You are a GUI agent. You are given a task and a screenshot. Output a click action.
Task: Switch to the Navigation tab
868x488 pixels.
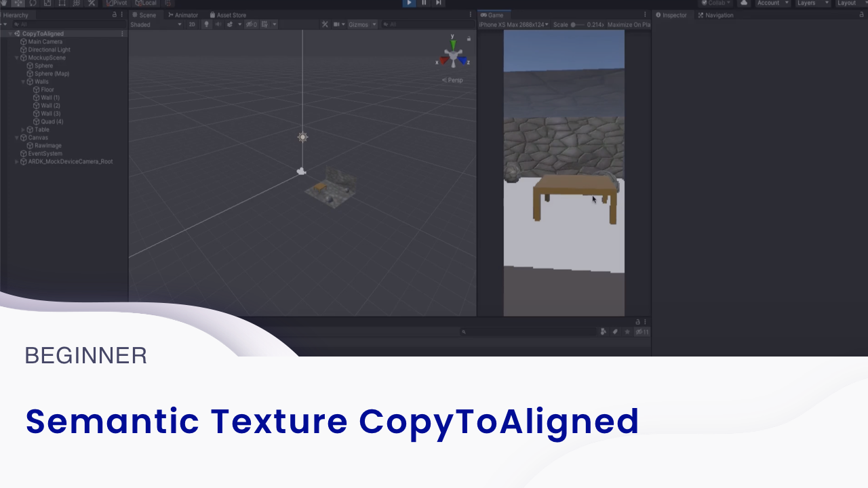tap(715, 15)
